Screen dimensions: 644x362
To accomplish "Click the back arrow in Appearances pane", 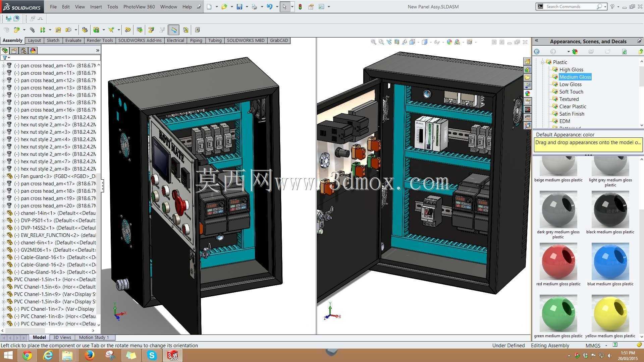I will tap(537, 52).
